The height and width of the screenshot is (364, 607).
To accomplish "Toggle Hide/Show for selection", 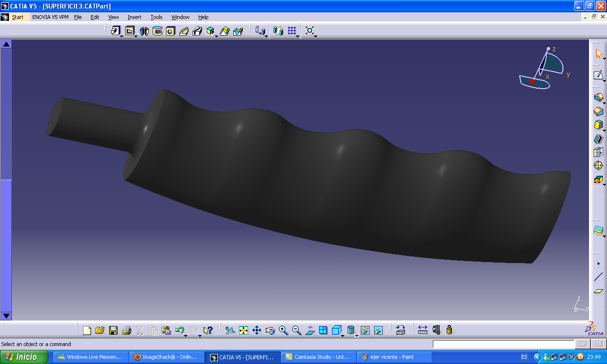I will [x=365, y=330].
